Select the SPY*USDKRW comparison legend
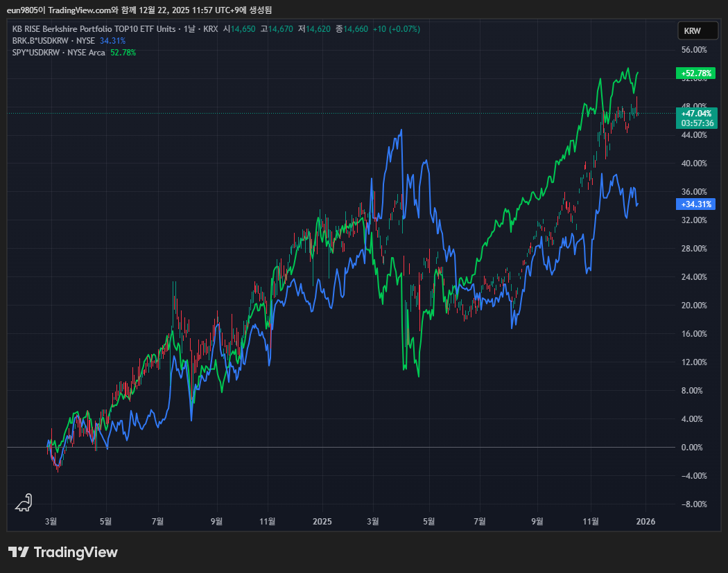 tap(58, 53)
